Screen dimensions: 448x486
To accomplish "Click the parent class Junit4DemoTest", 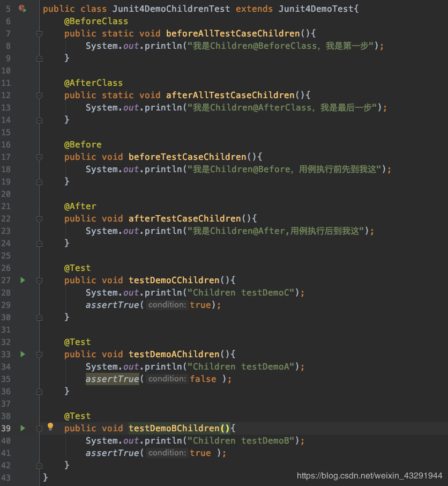I will 316,9.
